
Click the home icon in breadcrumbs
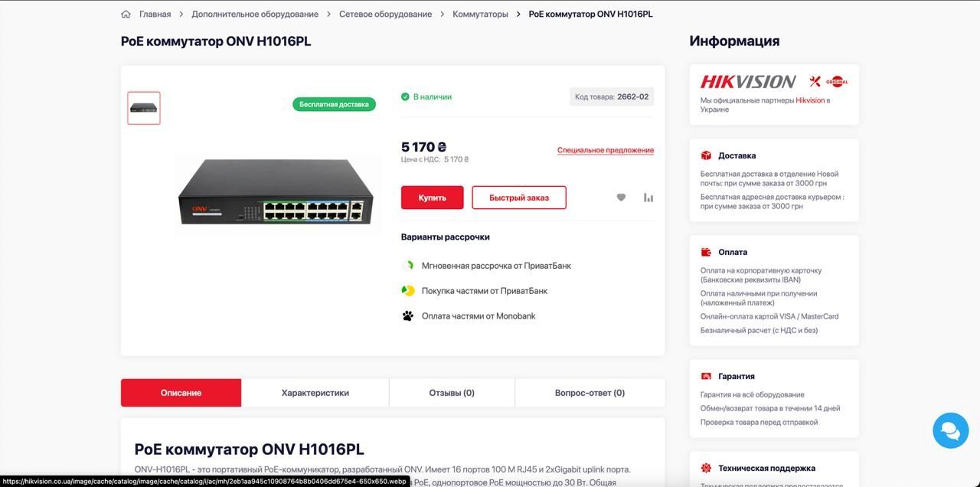point(126,14)
